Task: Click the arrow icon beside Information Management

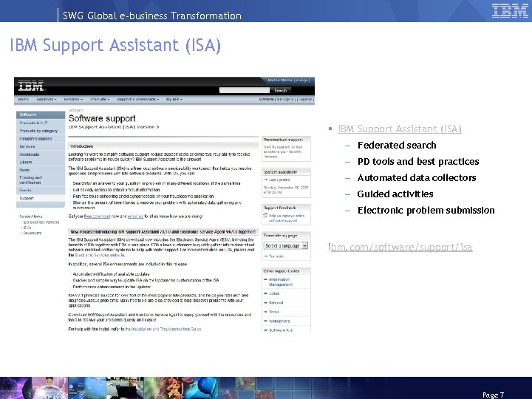Action: coord(266,279)
